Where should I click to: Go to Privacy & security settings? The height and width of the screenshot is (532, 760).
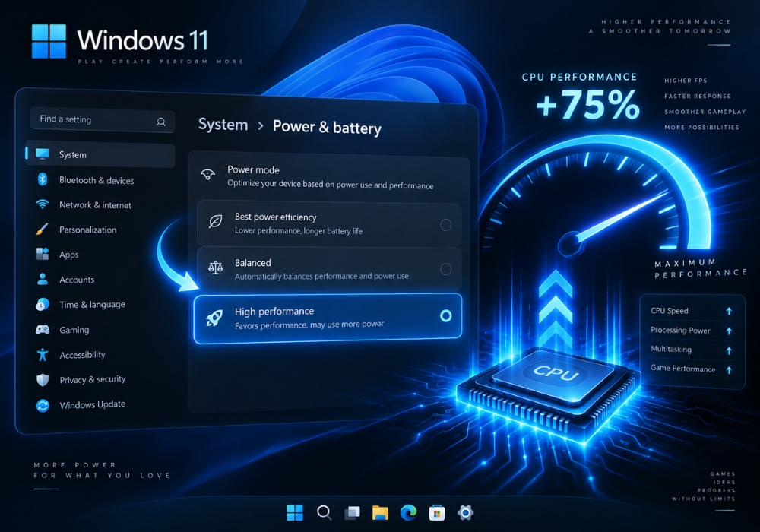(x=100, y=380)
